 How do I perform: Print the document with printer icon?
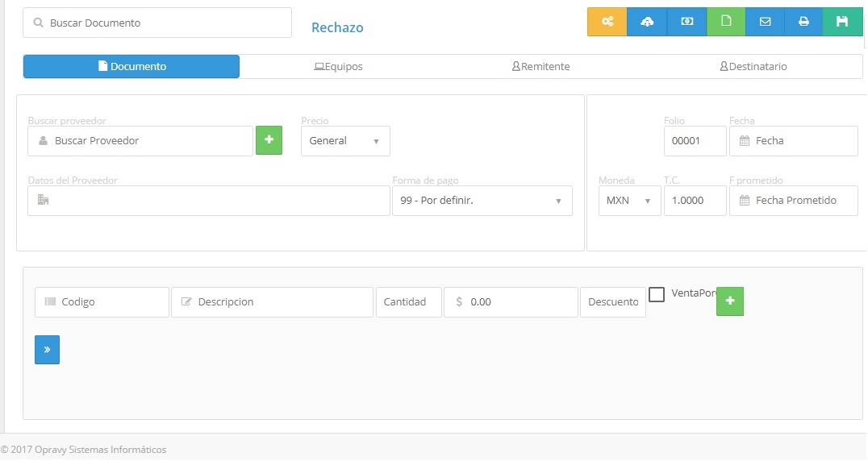(803, 22)
